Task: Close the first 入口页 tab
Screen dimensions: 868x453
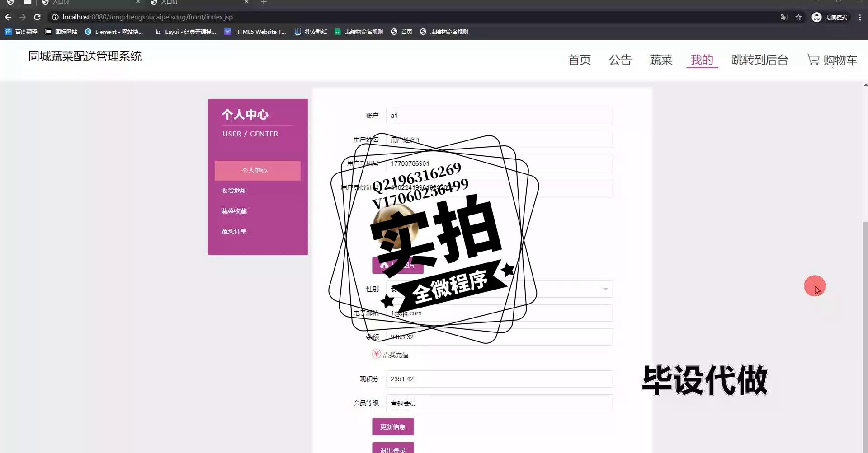Action: point(138,2)
